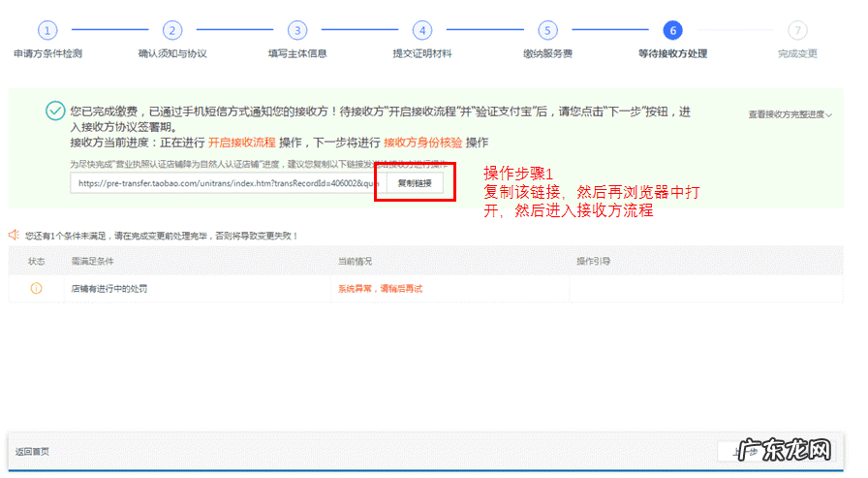The width and height of the screenshot is (868, 478).
Task: Click 返回首页 link at bottom
Action: tap(32, 452)
